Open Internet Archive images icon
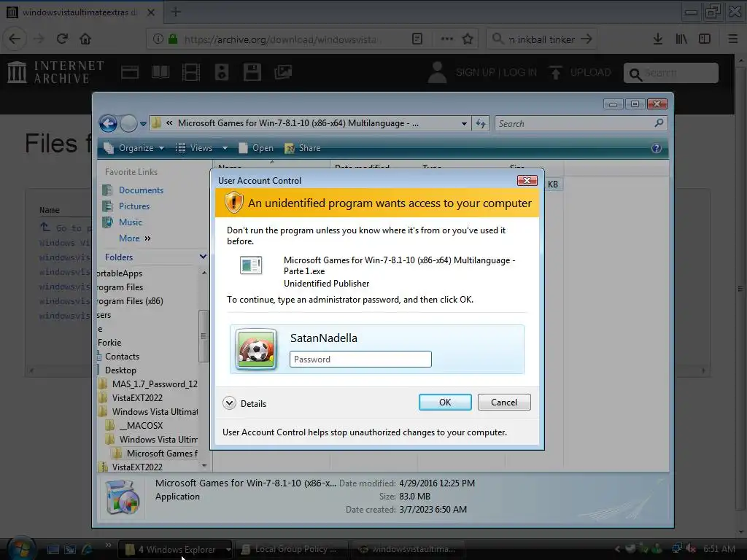The height and width of the screenshot is (560, 747). click(283, 72)
